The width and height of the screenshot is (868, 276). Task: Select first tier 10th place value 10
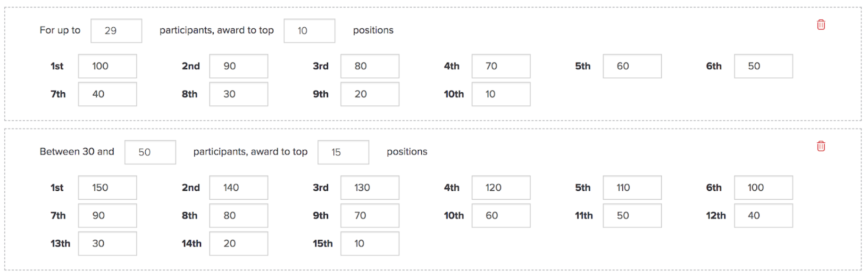coord(501,94)
